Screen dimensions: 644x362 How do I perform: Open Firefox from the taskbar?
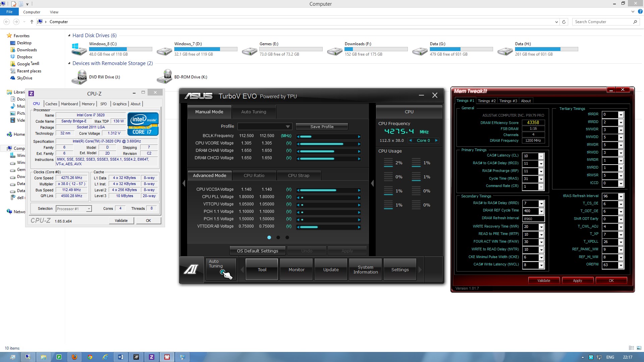point(74,357)
